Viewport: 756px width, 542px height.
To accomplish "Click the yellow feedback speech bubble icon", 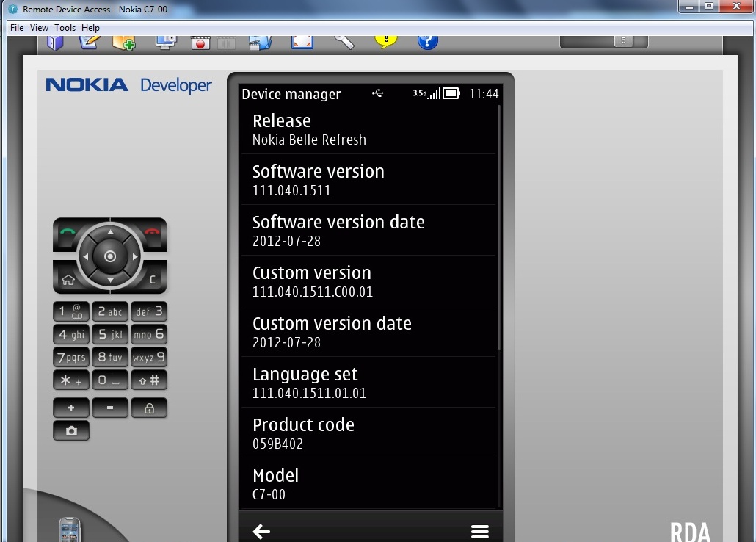I will coord(386,42).
